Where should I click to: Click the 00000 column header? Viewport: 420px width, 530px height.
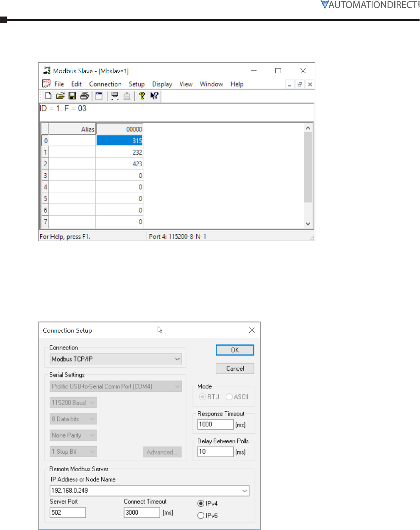pyautogui.click(x=120, y=129)
